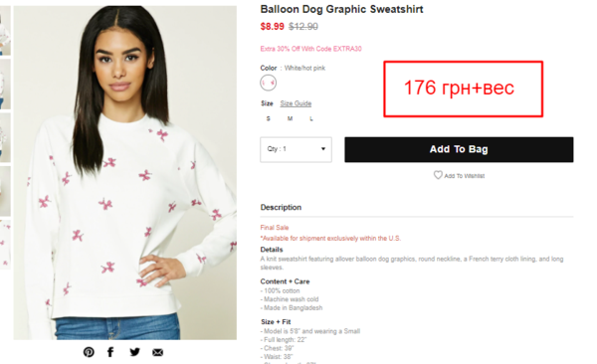
Task: Select size L
Action: point(311,118)
